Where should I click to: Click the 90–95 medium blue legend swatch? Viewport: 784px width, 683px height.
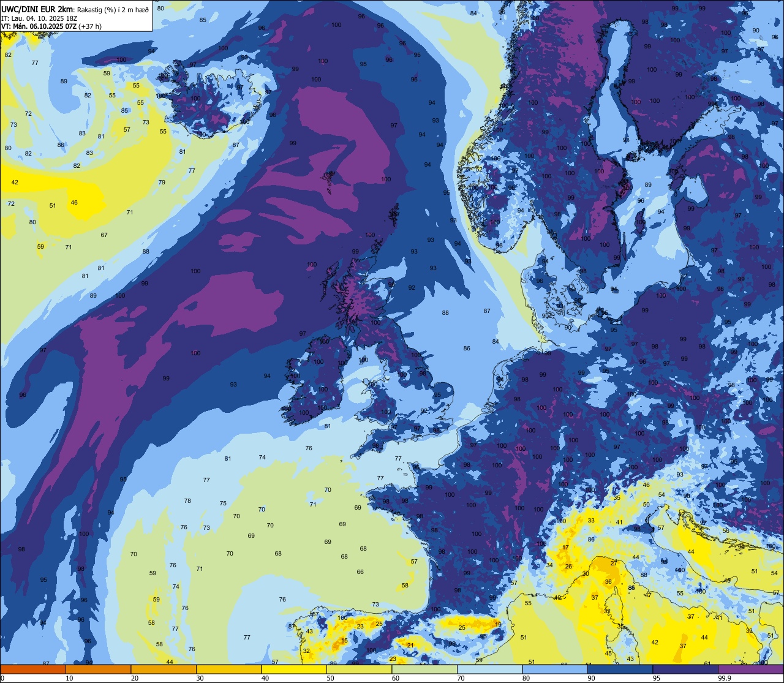(620, 669)
